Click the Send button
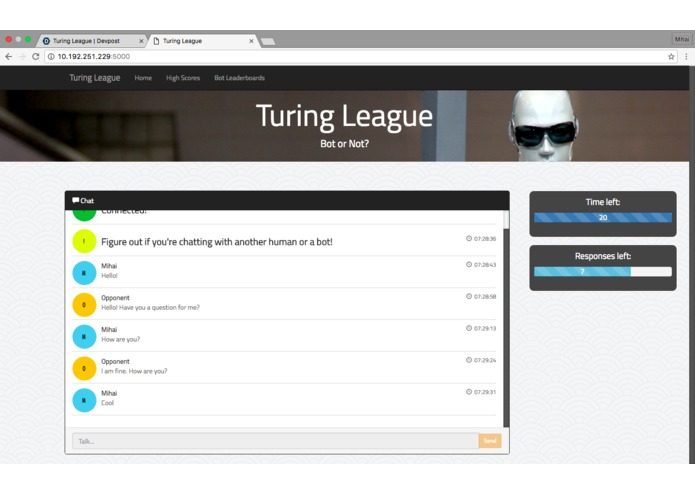This screenshot has width=695, height=494. click(490, 441)
